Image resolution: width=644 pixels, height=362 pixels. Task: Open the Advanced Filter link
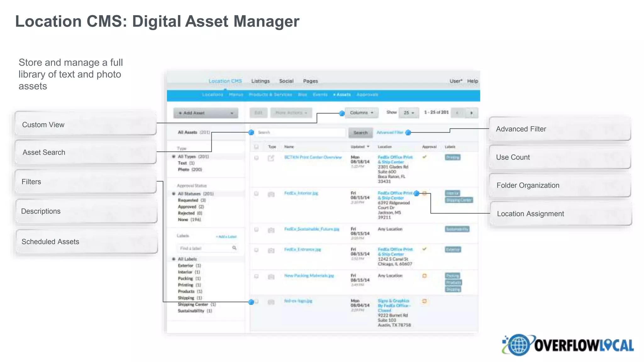click(390, 133)
